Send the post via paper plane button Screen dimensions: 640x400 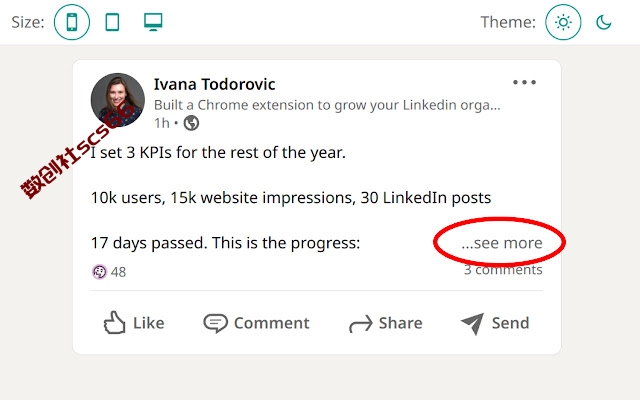495,323
